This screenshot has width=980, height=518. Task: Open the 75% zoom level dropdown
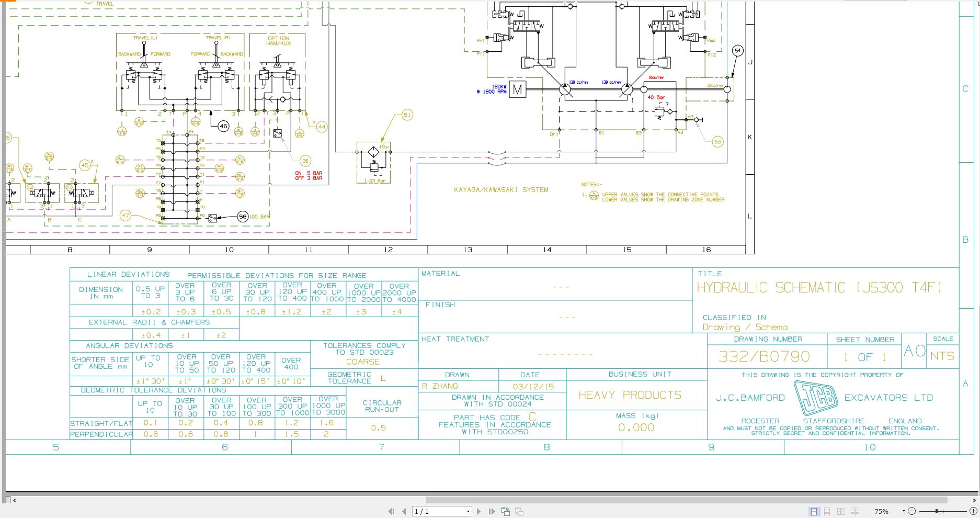coord(904,511)
